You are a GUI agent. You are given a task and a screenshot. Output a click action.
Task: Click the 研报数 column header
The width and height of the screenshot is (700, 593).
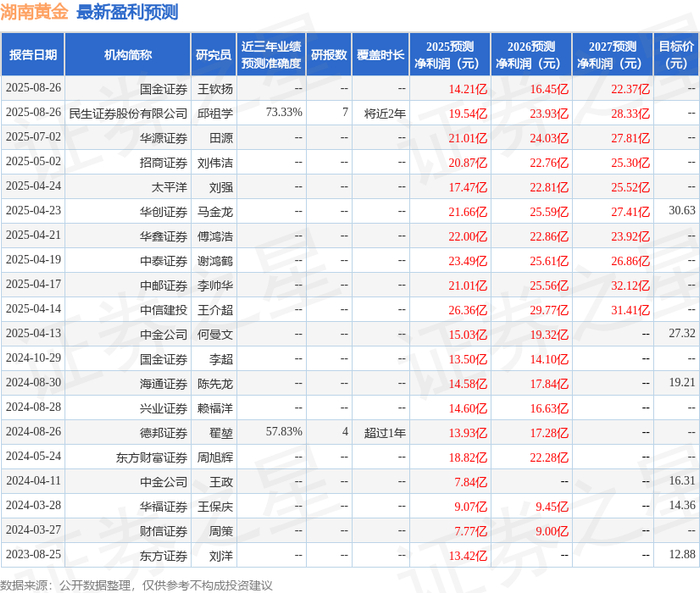329,55
